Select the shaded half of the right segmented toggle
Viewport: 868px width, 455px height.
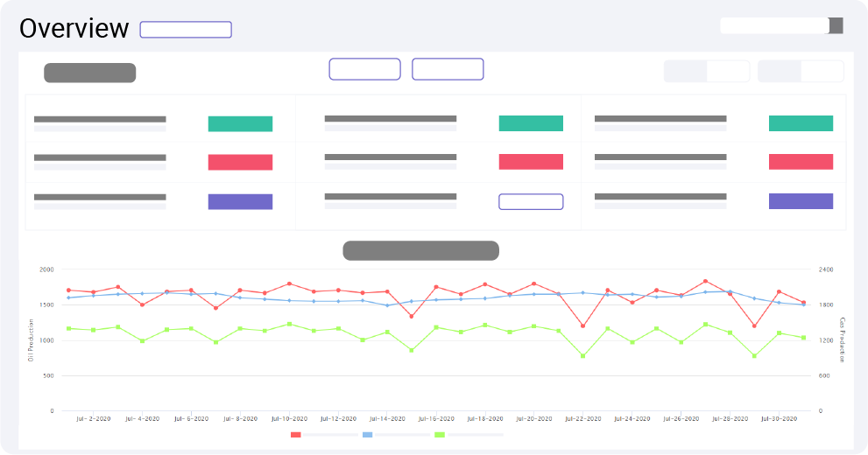point(780,72)
